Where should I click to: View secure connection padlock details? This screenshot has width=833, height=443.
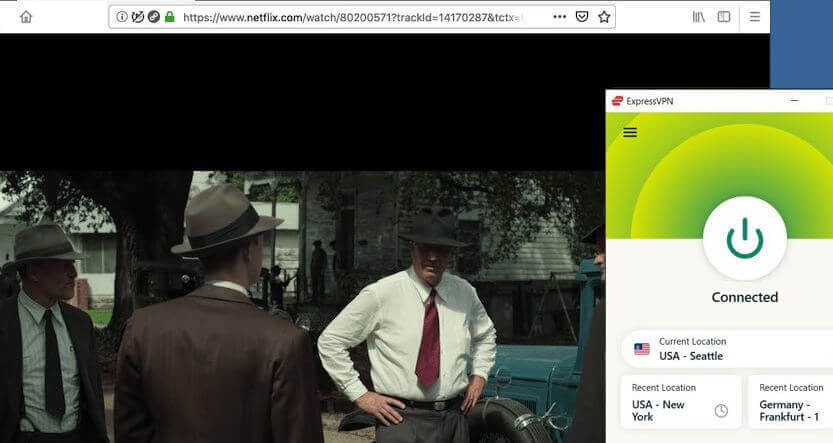tap(169, 17)
